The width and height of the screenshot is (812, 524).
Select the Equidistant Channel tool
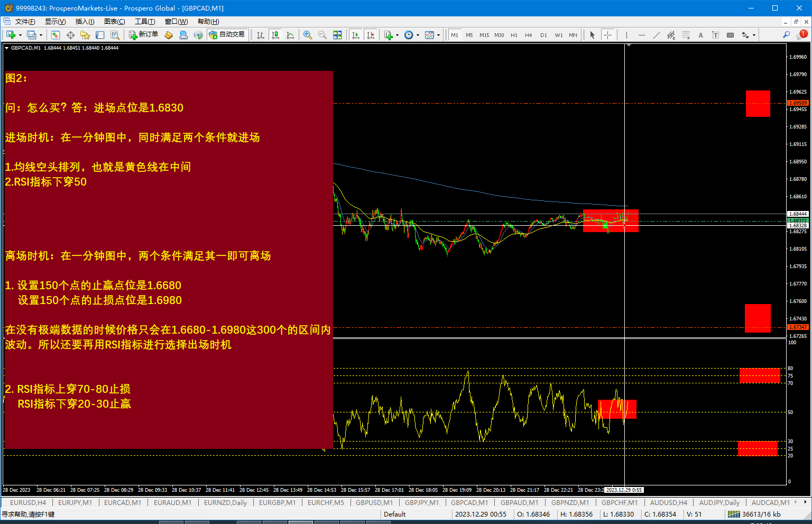pyautogui.click(x=671, y=35)
